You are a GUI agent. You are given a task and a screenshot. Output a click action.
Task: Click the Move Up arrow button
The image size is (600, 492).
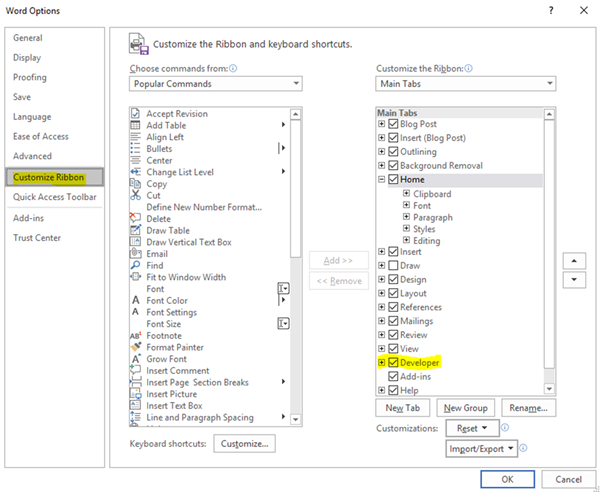[574, 260]
